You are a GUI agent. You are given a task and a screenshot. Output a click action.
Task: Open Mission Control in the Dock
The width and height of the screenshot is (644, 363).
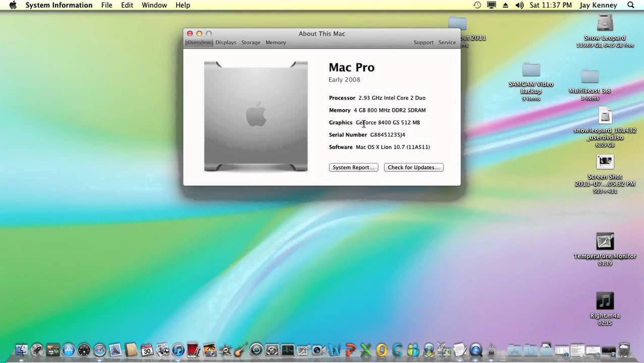[x=52, y=349]
